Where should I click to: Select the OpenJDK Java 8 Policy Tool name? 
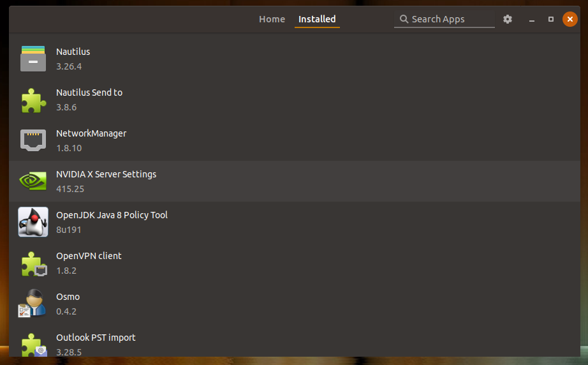(112, 215)
